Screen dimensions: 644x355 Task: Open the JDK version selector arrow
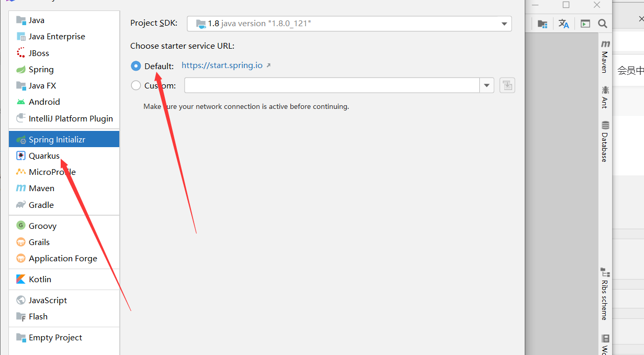(x=504, y=24)
